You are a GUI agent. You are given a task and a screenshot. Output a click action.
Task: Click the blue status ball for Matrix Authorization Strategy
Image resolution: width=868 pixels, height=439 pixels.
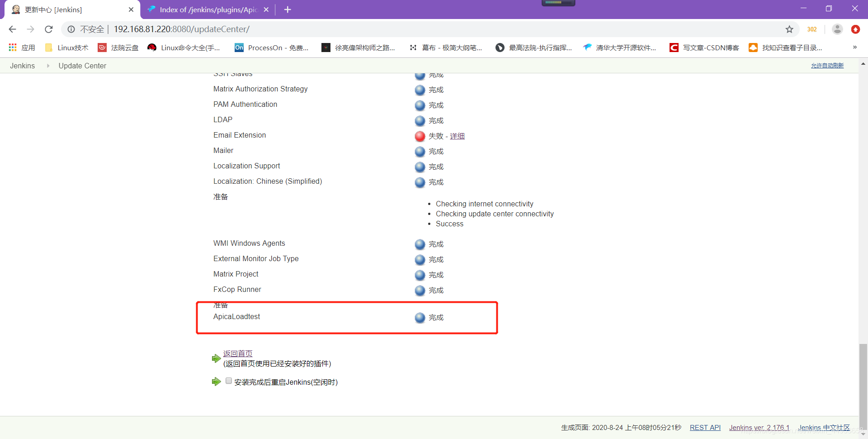point(420,90)
